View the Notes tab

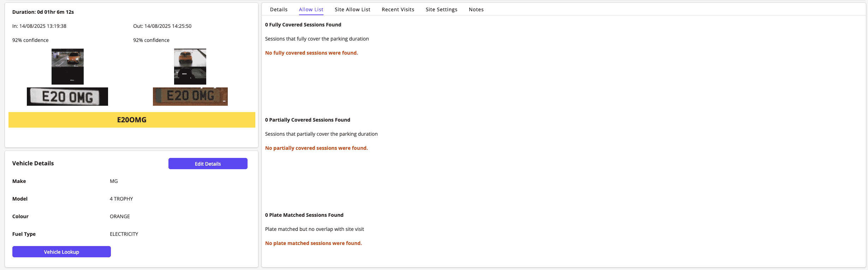[476, 10]
